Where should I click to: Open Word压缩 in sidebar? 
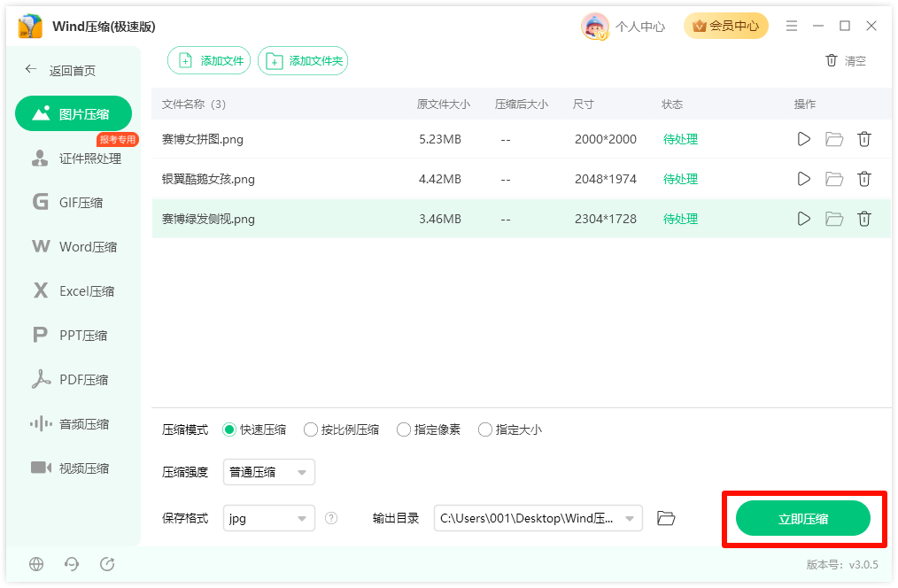(74, 247)
